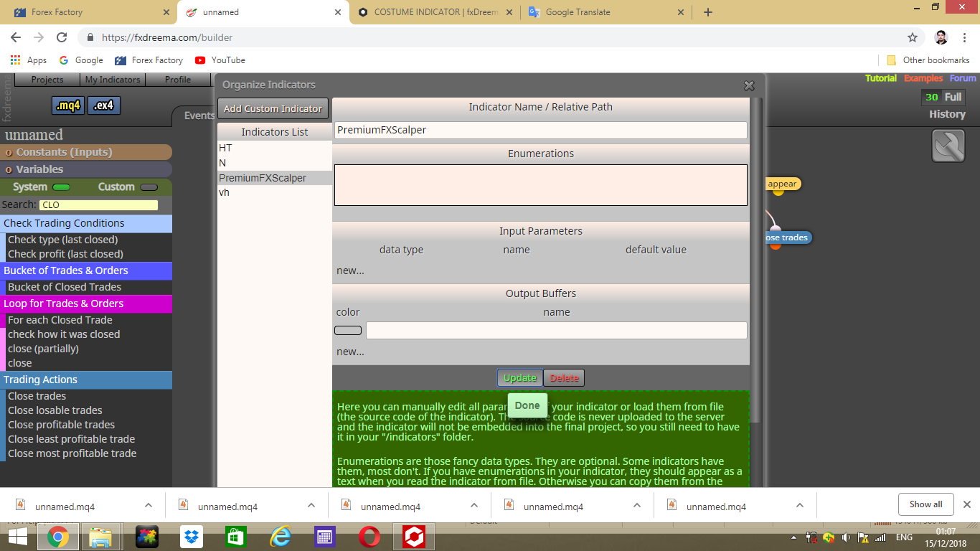The height and width of the screenshot is (551, 980).
Task: Expand the Constants (Inputs) panel
Action: click(86, 152)
